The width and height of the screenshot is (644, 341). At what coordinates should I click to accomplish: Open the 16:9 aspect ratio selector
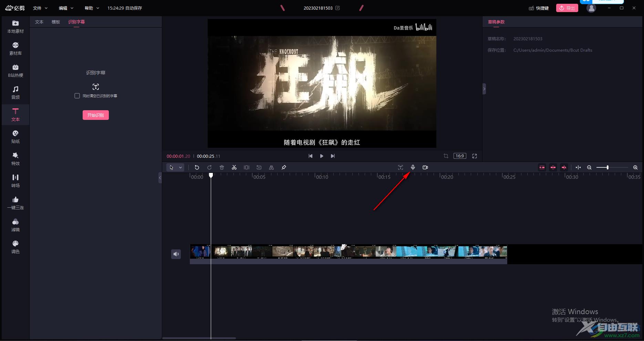(x=460, y=156)
